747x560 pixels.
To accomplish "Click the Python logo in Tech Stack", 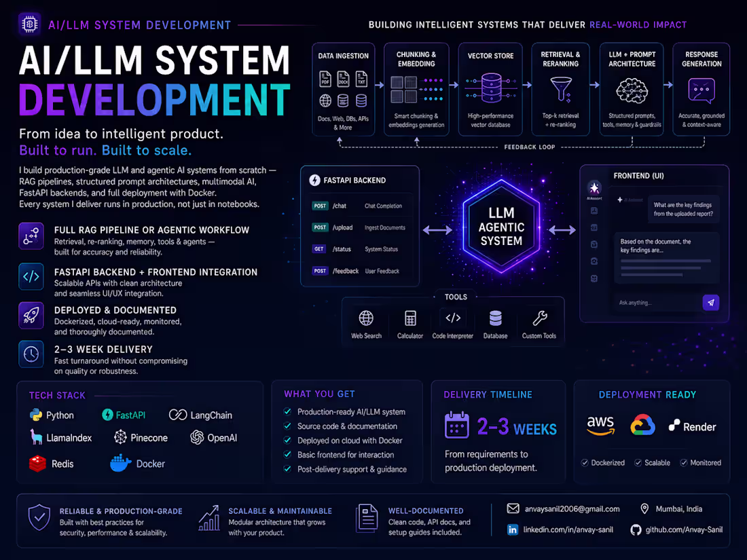I will [x=36, y=415].
